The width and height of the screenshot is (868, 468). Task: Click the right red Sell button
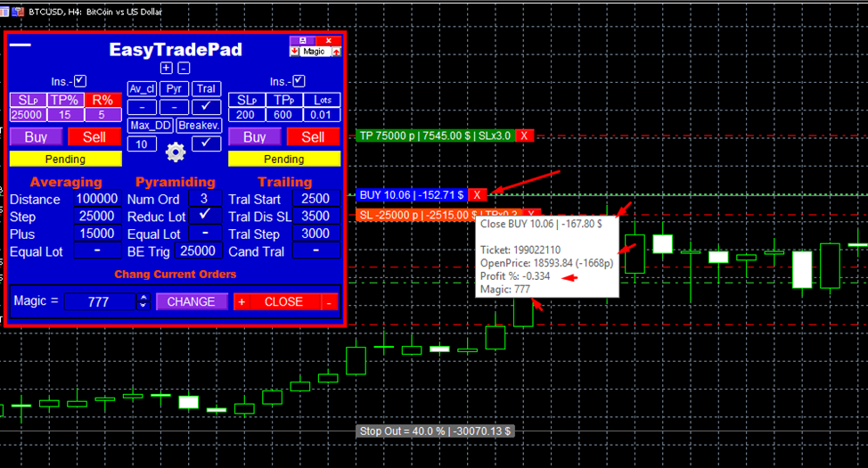[x=313, y=136]
